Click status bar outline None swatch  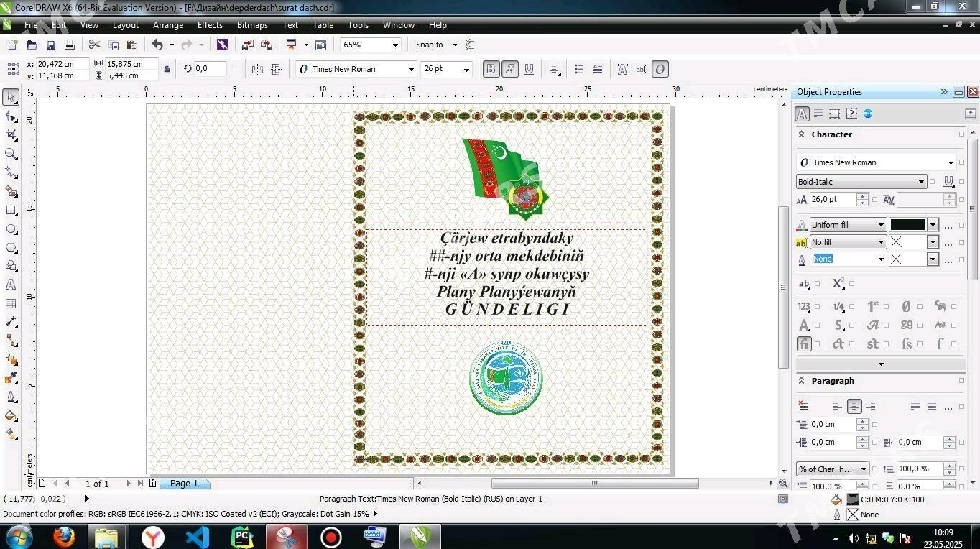[x=853, y=515]
